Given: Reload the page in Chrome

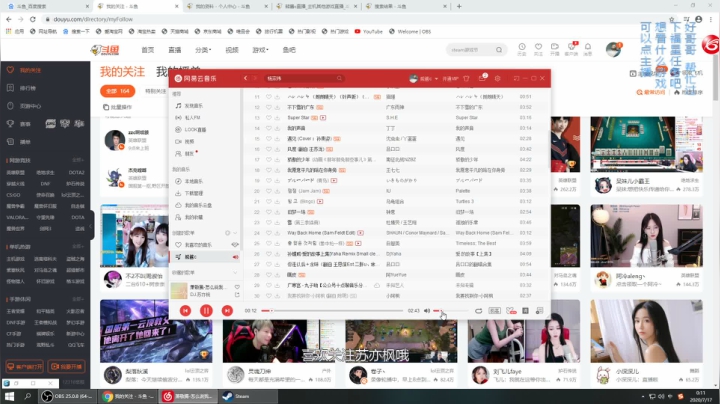Looking at the screenshot, I should (x=33, y=19).
